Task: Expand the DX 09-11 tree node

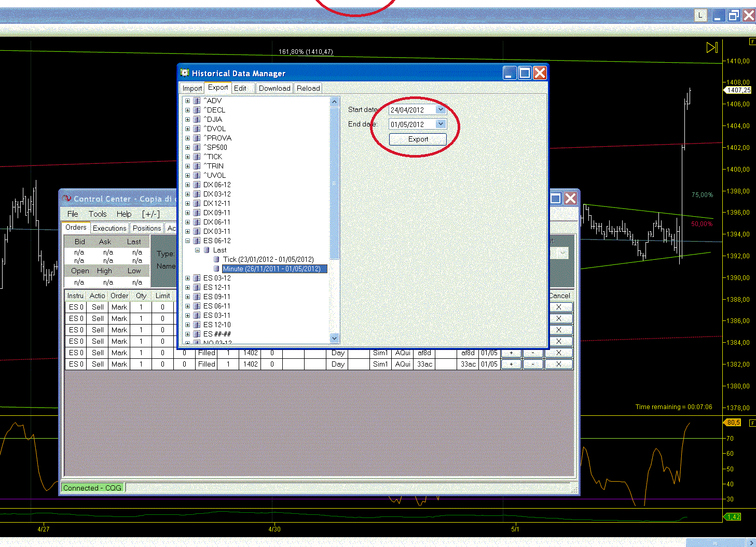Action: point(188,213)
